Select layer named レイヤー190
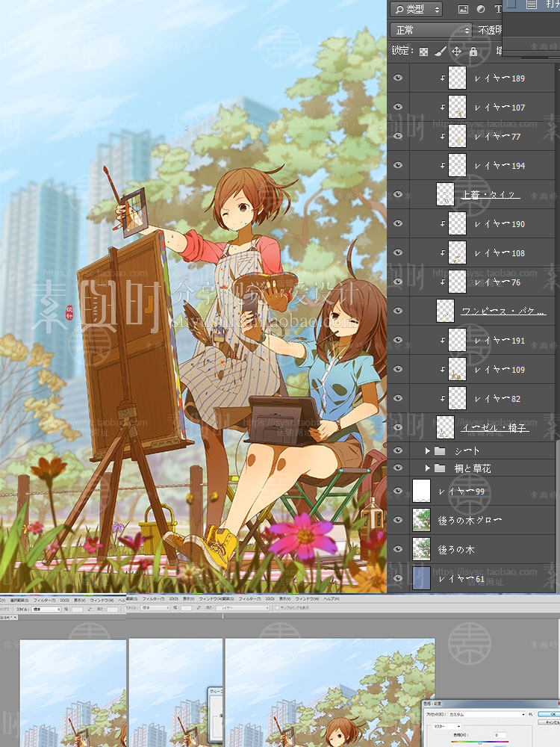This screenshot has height=747, width=560. 500,224
